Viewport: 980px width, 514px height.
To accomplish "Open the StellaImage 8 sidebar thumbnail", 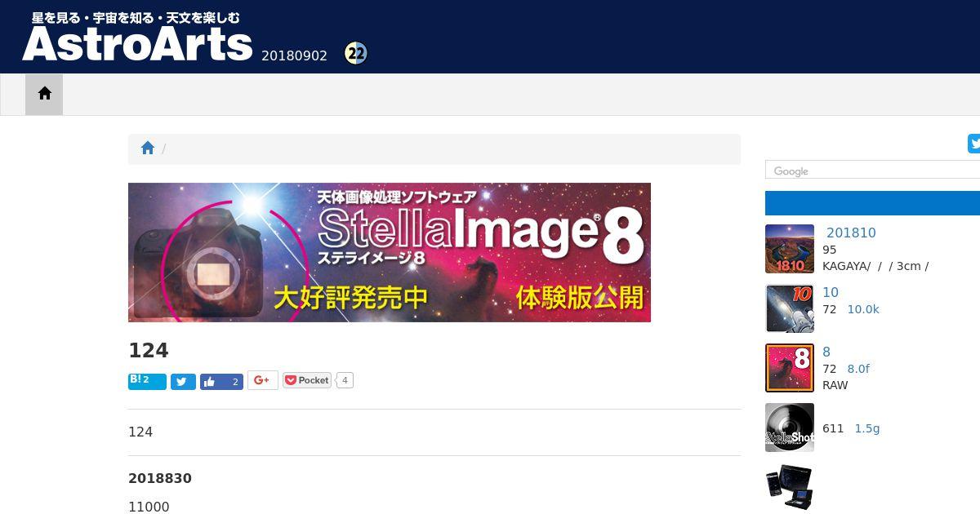I will tap(790, 368).
